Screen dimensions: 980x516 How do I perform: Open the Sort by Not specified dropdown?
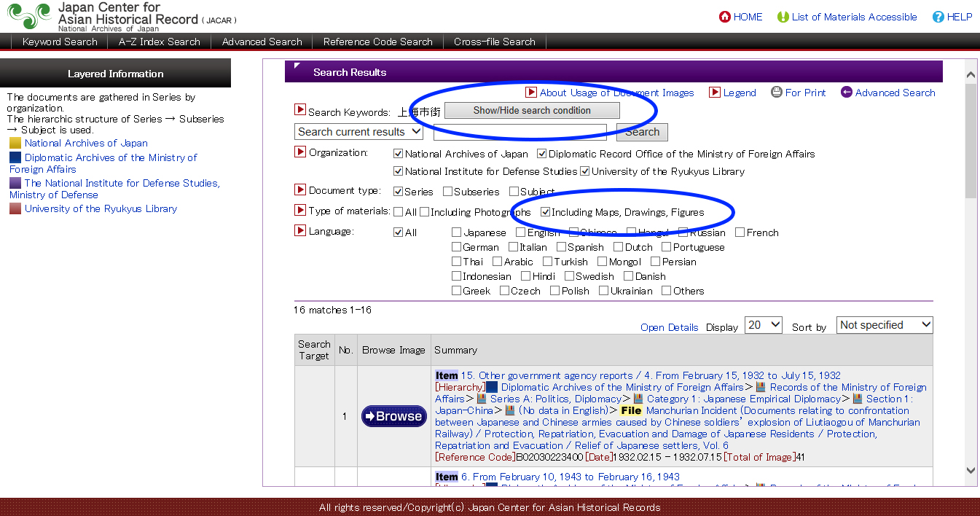click(x=885, y=325)
